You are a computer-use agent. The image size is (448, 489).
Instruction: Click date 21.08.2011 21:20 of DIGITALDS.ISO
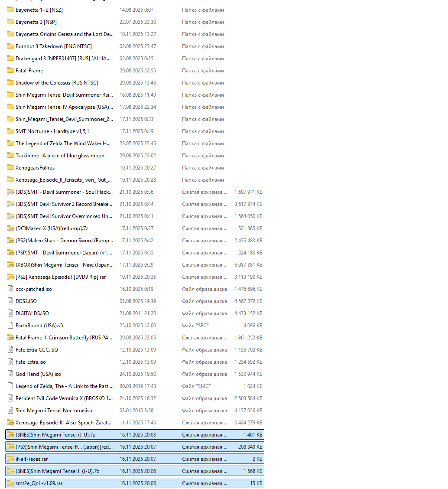pyautogui.click(x=138, y=313)
